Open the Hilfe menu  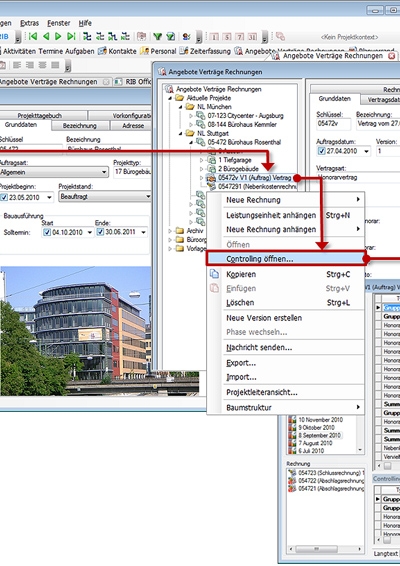click(85, 23)
